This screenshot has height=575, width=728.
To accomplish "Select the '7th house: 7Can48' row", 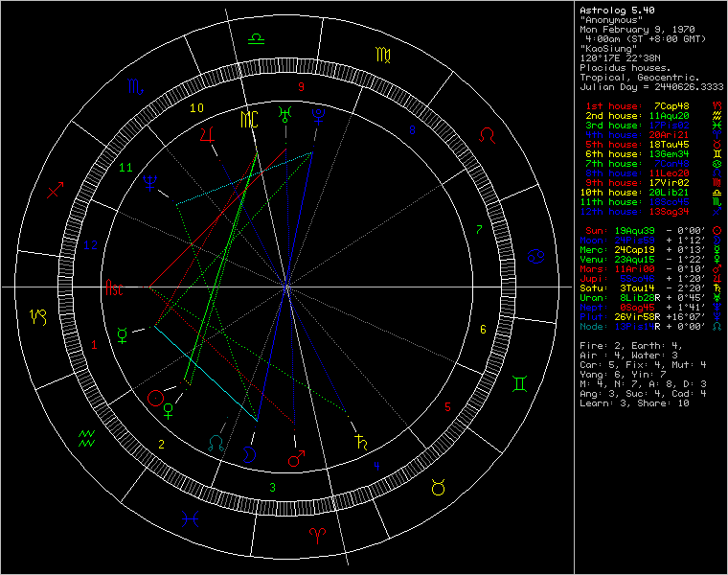I will click(652, 164).
